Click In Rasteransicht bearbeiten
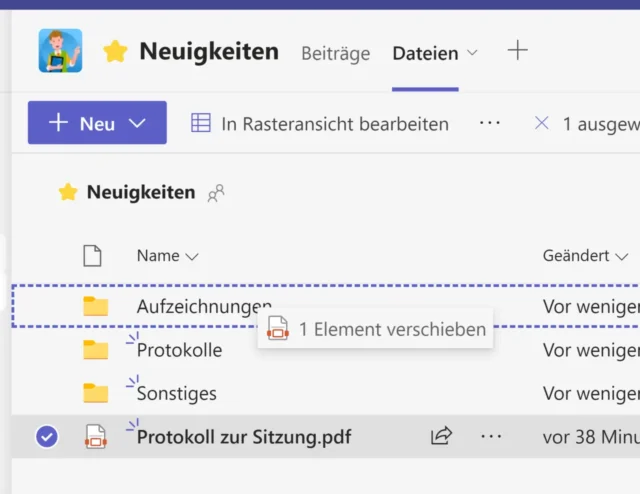The height and width of the screenshot is (494, 640). coord(320,123)
